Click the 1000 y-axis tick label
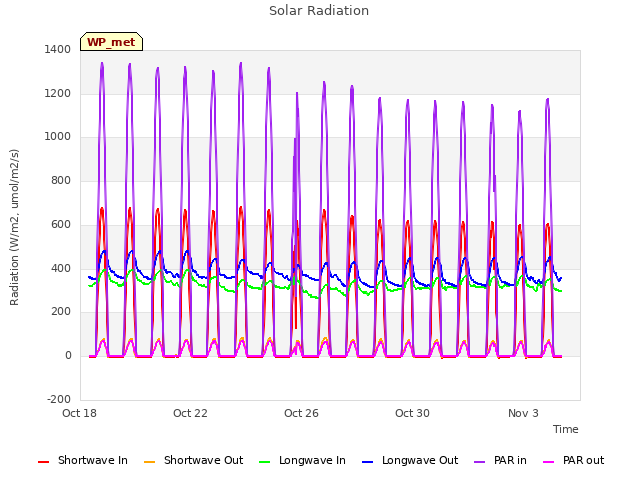The width and height of the screenshot is (640, 480). click(x=58, y=137)
